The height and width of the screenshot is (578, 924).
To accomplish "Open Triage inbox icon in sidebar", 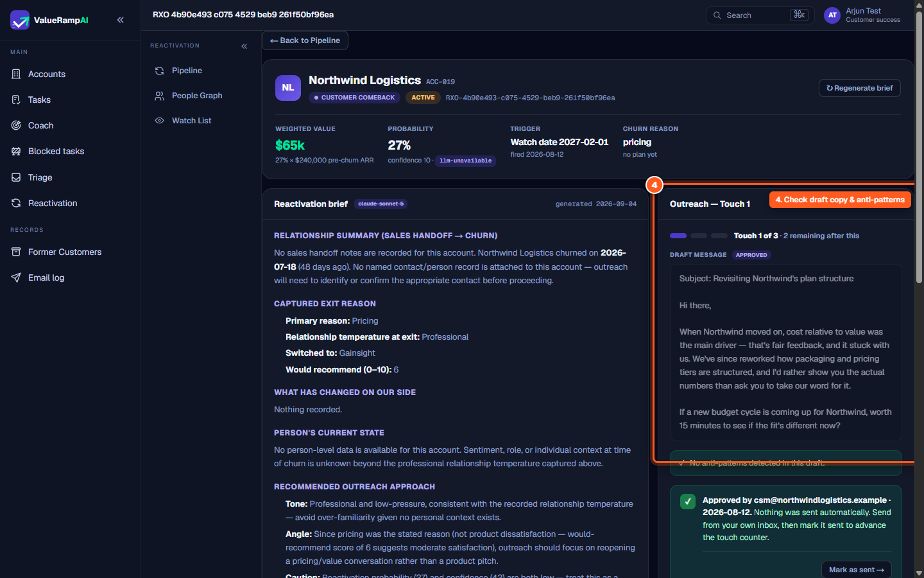I will 16,177.
